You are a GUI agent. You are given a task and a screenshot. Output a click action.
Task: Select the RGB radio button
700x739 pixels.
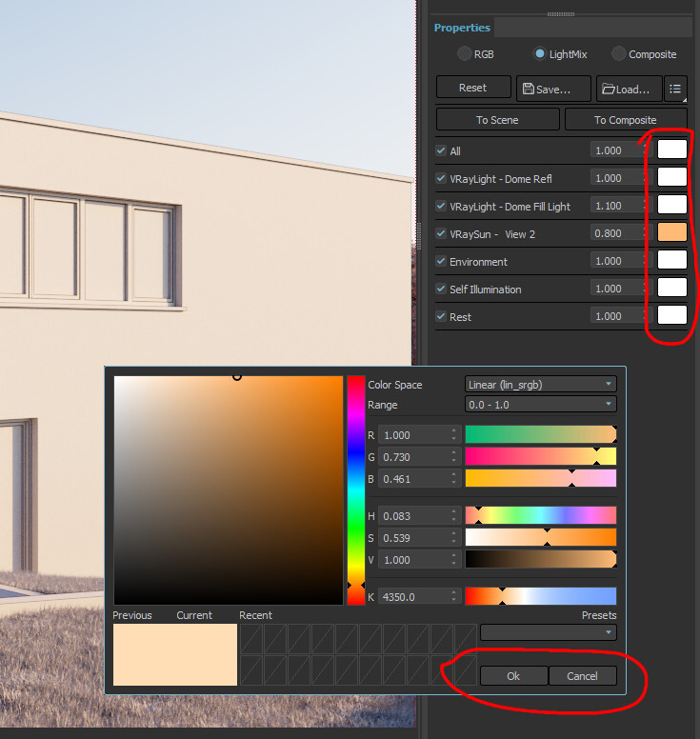pyautogui.click(x=465, y=53)
